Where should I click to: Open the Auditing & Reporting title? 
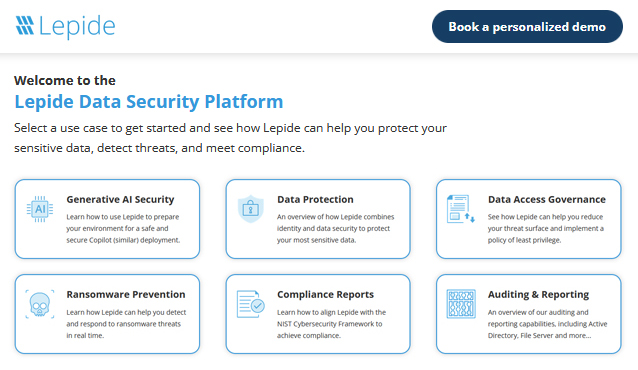tap(538, 294)
